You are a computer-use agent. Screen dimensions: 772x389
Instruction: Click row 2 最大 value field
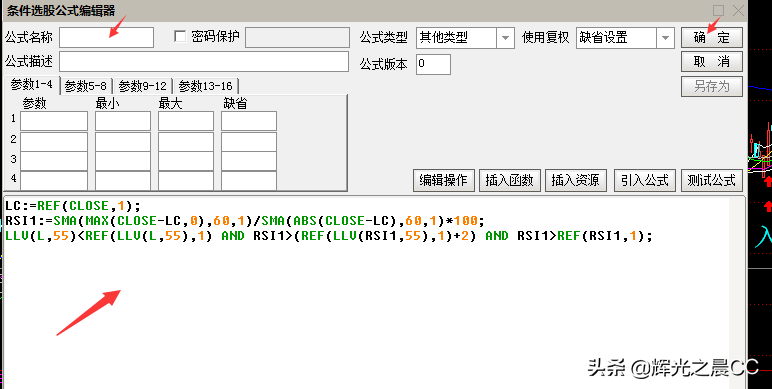186,142
